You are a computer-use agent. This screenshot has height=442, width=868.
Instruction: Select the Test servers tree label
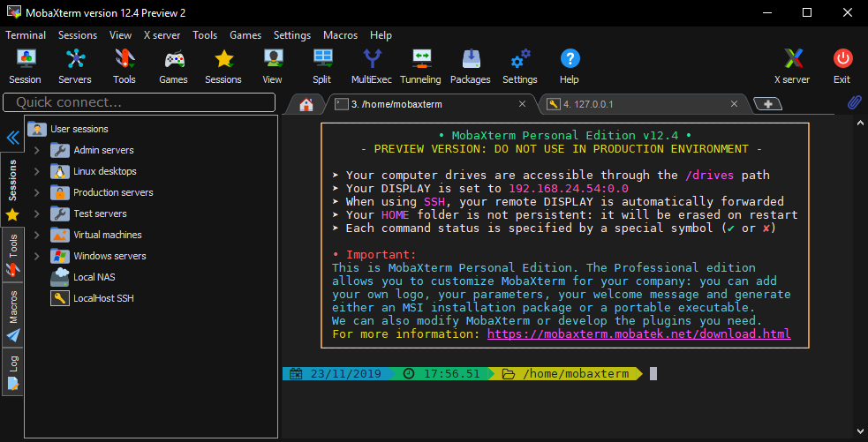[100, 214]
